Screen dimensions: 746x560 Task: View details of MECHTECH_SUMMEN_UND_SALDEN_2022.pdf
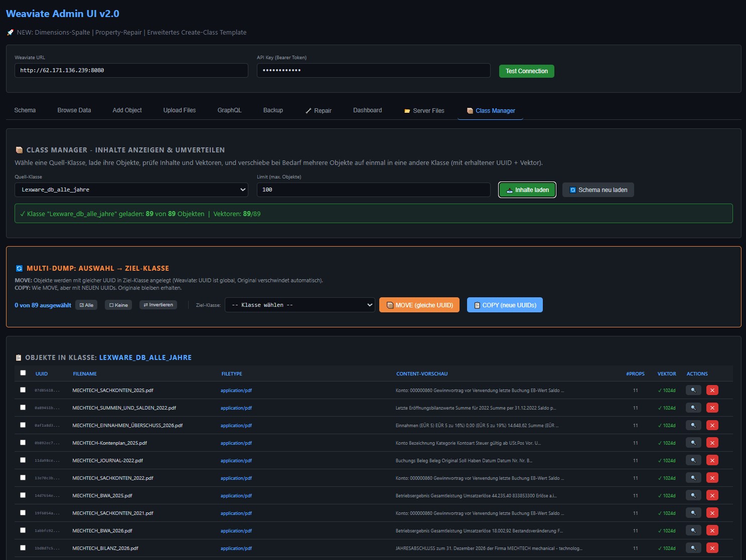click(693, 408)
